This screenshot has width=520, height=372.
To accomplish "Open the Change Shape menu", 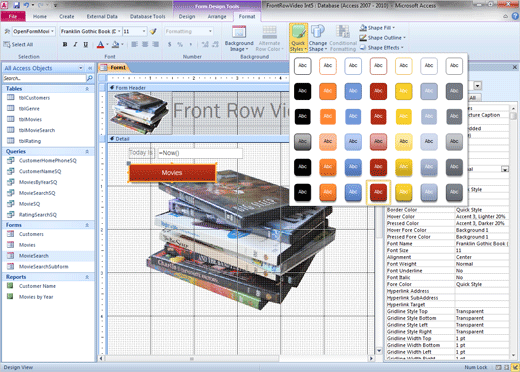I will pyautogui.click(x=318, y=38).
